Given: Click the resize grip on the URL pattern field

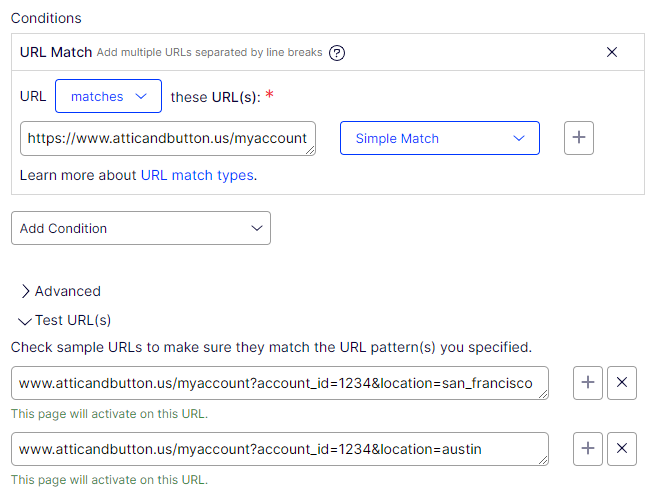Looking at the screenshot, I should coord(312,151).
